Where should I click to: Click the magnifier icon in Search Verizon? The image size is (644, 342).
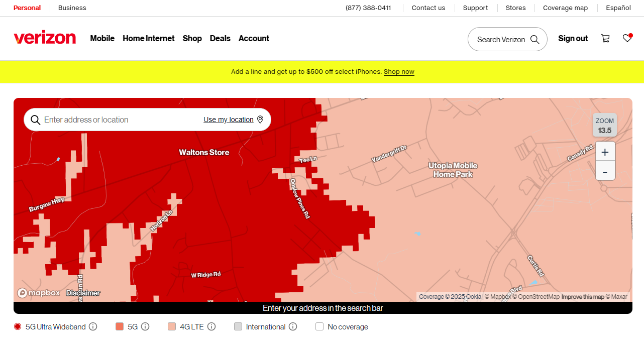(x=535, y=39)
